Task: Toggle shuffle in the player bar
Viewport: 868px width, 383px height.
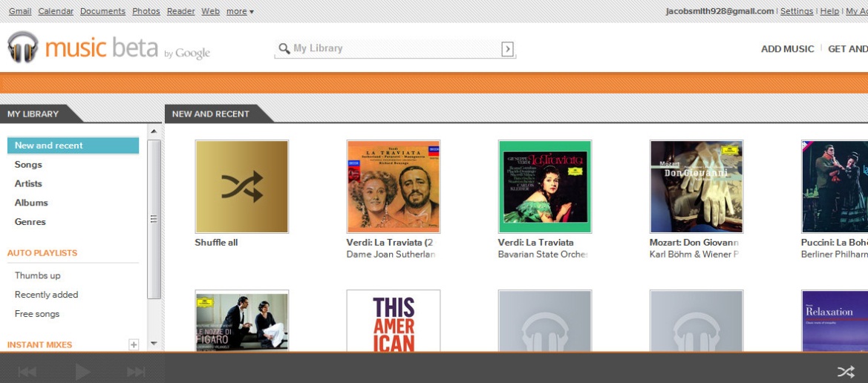Action: click(x=846, y=372)
